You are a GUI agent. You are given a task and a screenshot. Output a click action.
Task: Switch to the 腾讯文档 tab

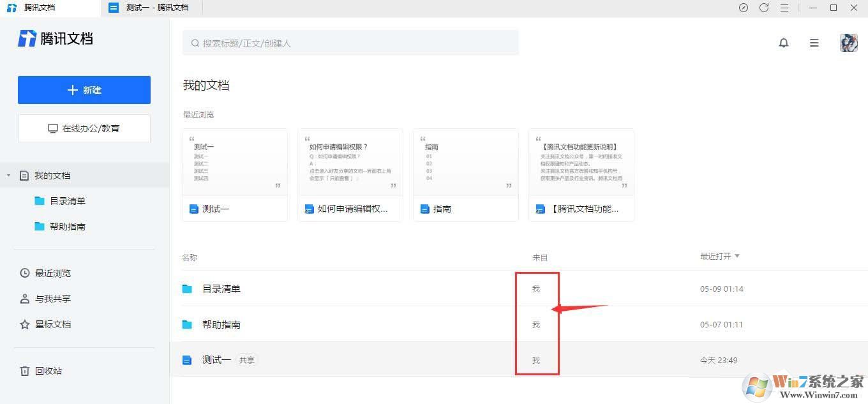[40, 8]
